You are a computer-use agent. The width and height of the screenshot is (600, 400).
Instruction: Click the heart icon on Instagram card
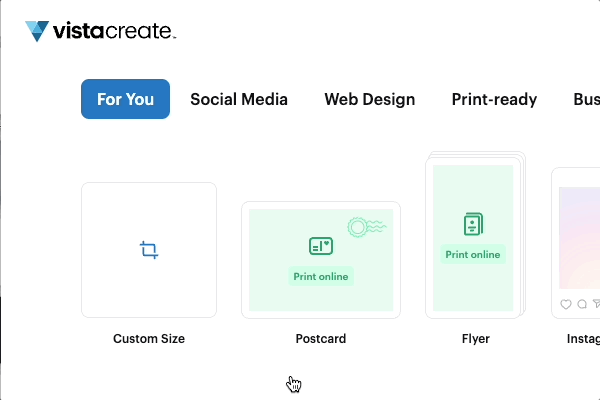tap(566, 304)
